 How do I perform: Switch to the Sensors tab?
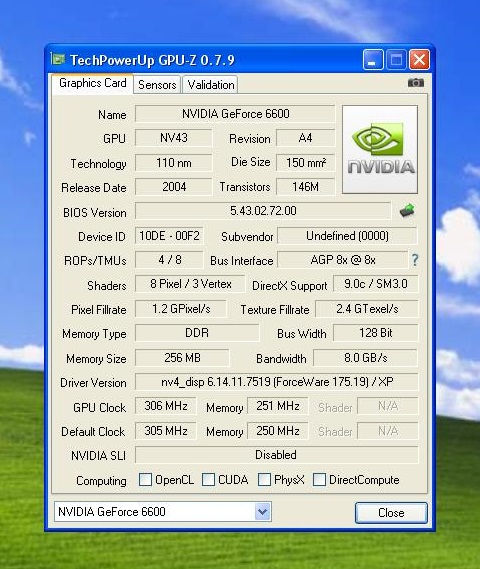[x=157, y=85]
